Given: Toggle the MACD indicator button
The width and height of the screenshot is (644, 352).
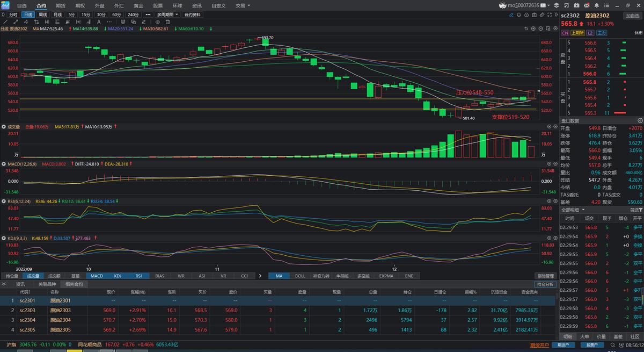Looking at the screenshot, I should point(97,276).
